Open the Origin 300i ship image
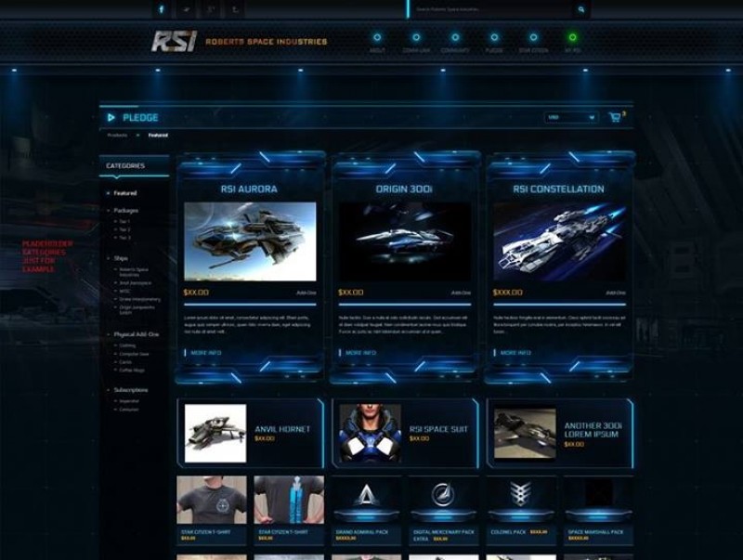 point(405,241)
